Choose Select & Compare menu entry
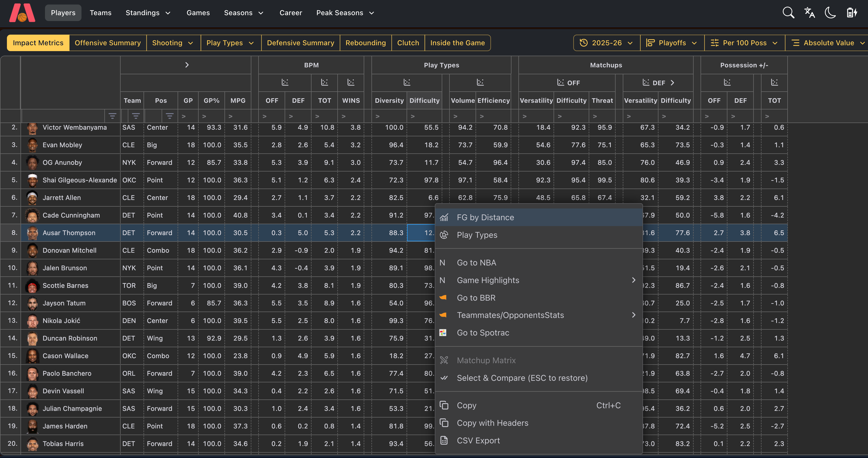The width and height of the screenshot is (868, 458). click(539, 378)
